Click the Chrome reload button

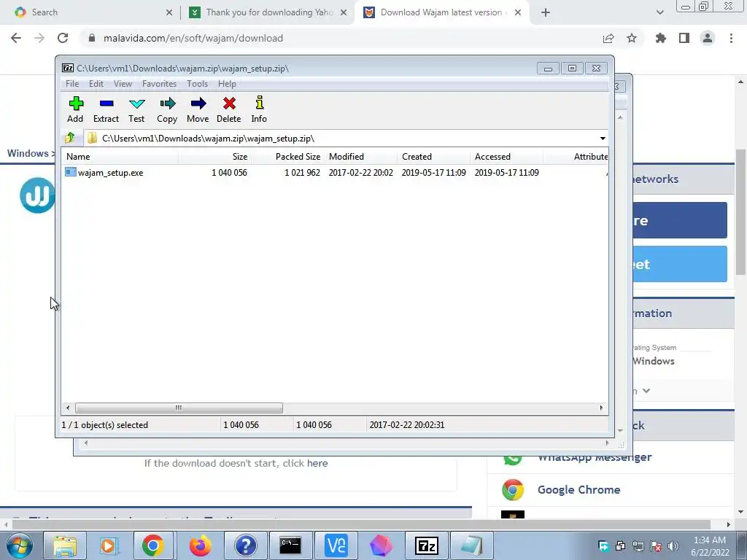pyautogui.click(x=63, y=38)
